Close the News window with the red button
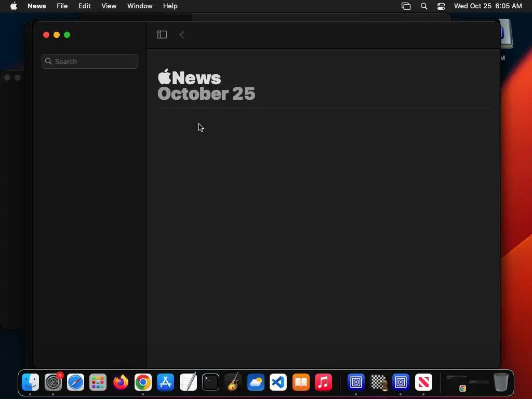Screen dimensions: 532x399 [x=46, y=35]
